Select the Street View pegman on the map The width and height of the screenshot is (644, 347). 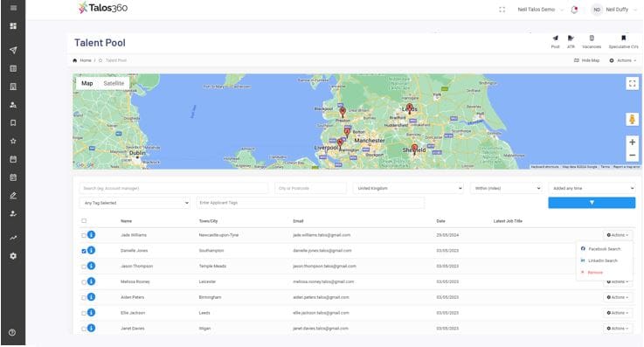click(x=632, y=120)
